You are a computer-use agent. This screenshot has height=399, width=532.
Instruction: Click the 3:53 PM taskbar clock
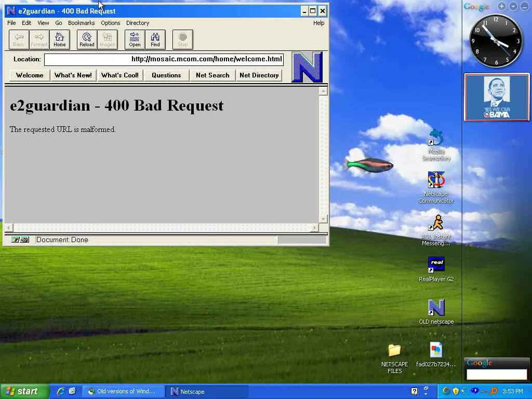coord(513,391)
